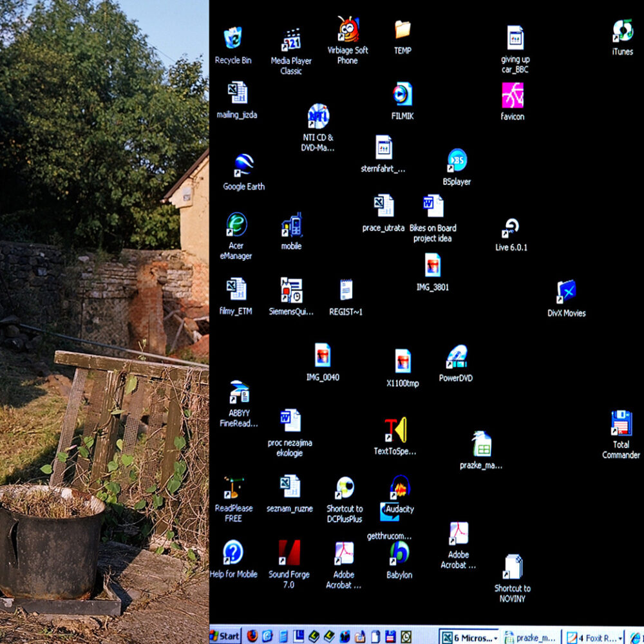Switch to the prazke_m... taskbar window
Screen dimensions: 644x644
529,637
